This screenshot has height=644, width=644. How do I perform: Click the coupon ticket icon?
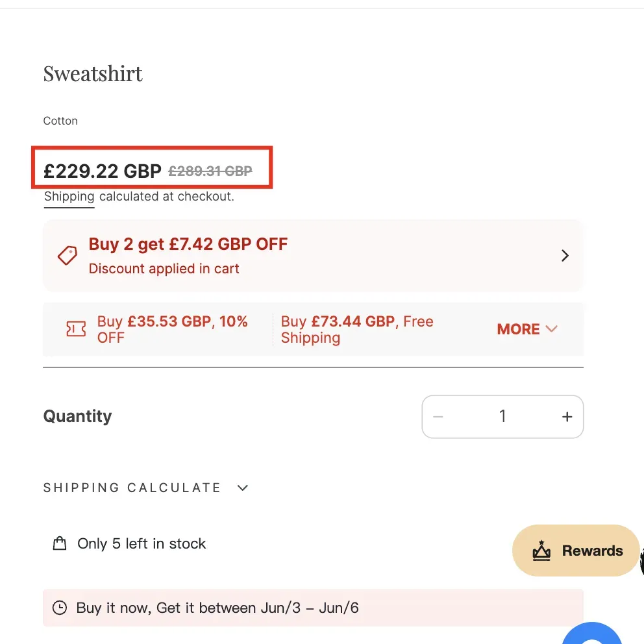point(76,329)
